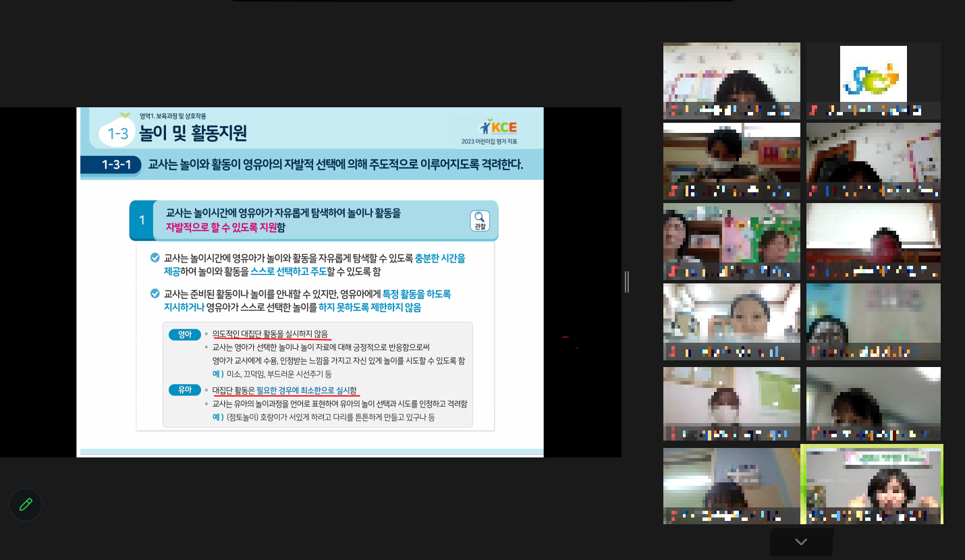Screen dimensions: 965x560
Task: Click the sprout icon above the 1-3 badge
Action: pos(125,115)
